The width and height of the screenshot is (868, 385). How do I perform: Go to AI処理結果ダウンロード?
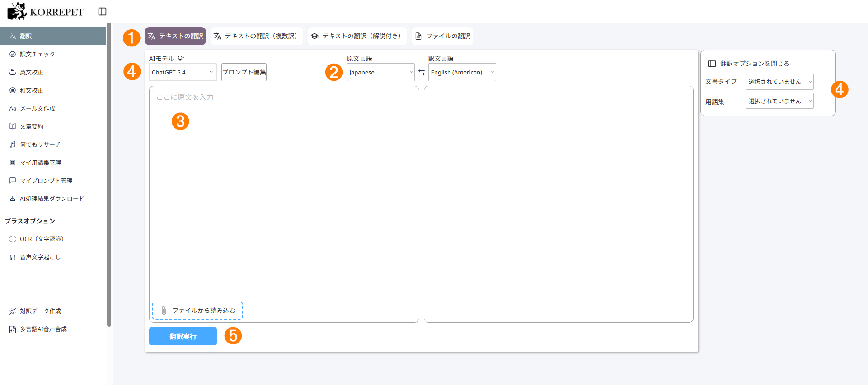click(53, 199)
